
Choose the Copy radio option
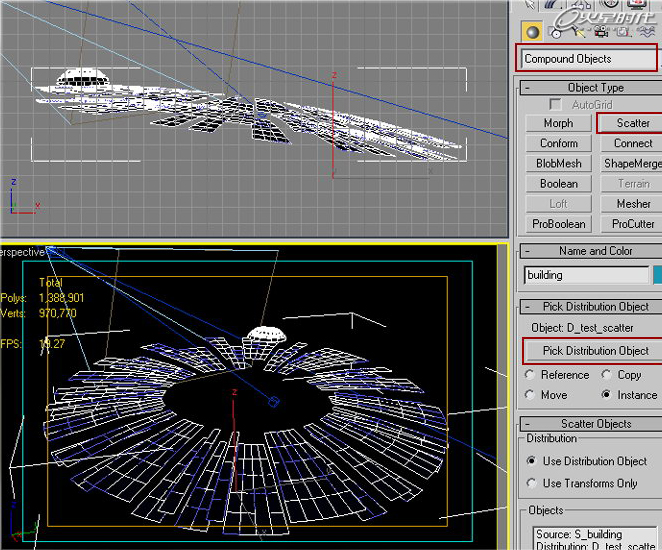click(x=607, y=375)
